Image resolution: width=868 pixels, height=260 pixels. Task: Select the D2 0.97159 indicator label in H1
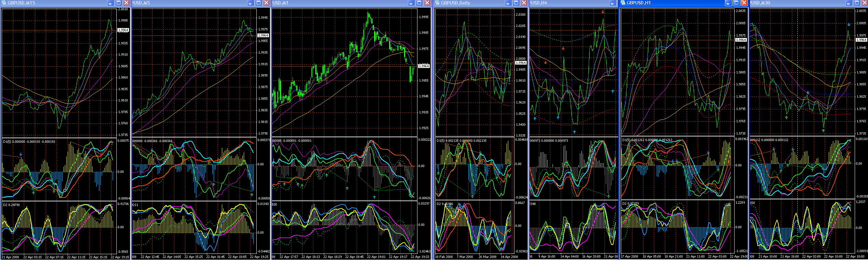630,204
